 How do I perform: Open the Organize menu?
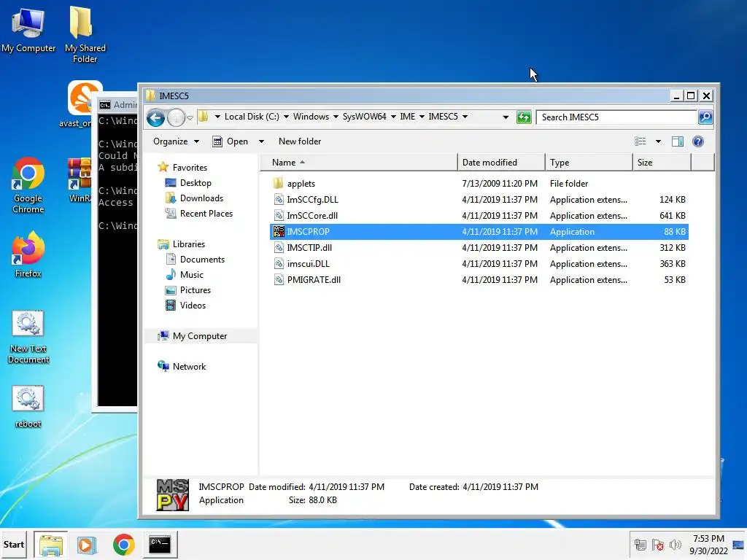(x=176, y=141)
